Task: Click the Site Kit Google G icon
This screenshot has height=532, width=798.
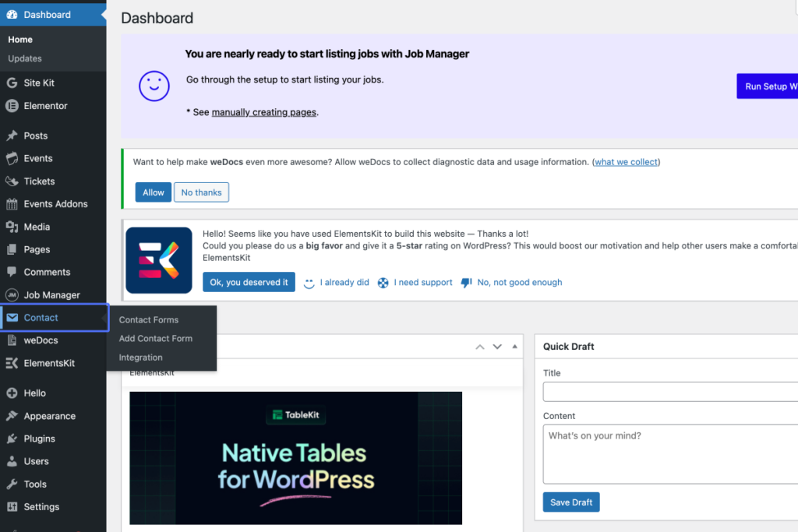Action: [12, 83]
